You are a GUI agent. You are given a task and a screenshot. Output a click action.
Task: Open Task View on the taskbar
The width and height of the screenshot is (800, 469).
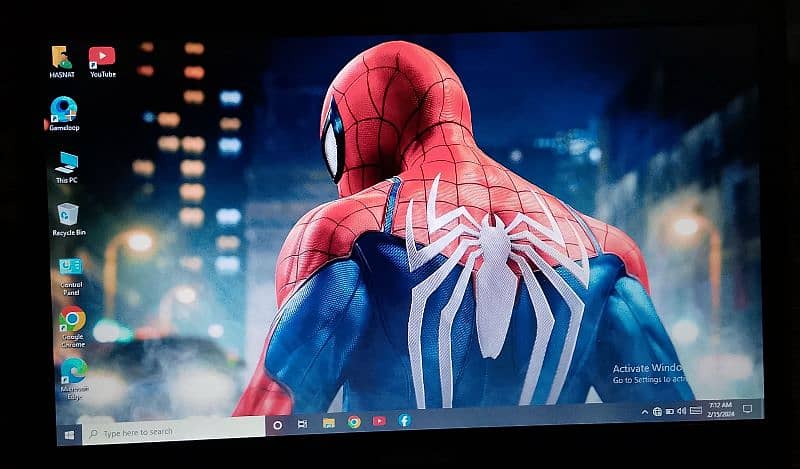303,424
